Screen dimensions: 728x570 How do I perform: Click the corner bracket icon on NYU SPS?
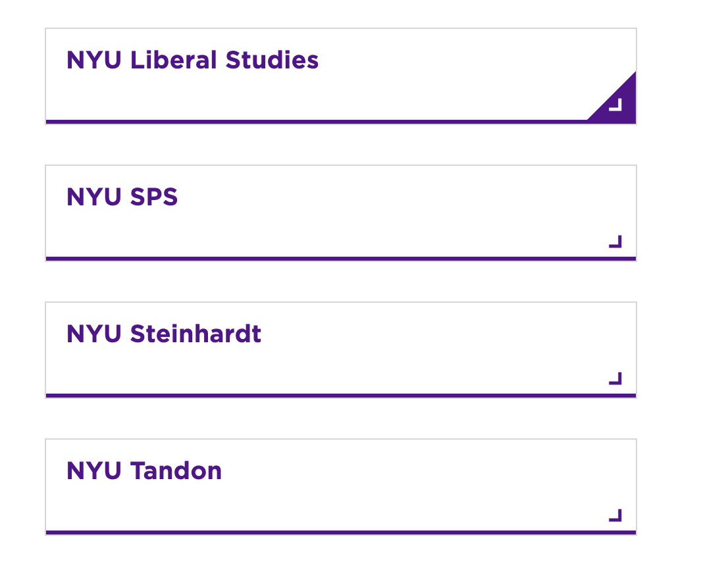pos(615,242)
